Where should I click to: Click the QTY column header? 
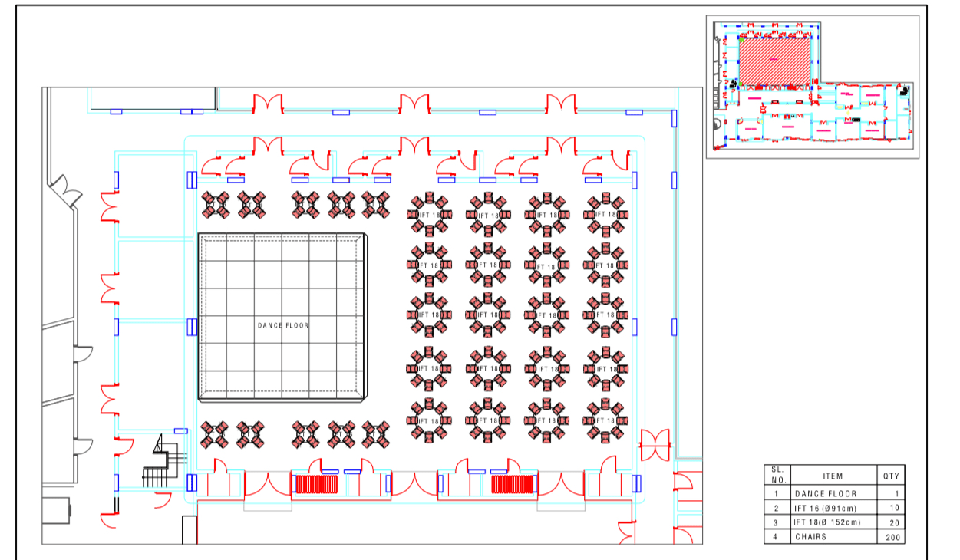[890, 476]
